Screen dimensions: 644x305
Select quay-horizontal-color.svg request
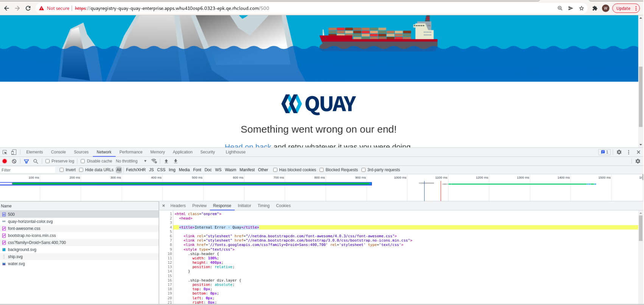(x=79, y=221)
